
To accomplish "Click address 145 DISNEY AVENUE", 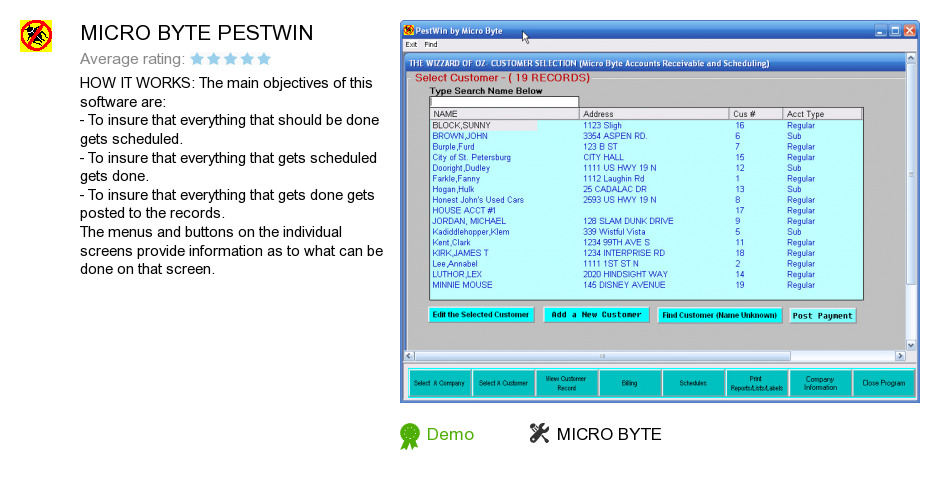I will point(624,285).
